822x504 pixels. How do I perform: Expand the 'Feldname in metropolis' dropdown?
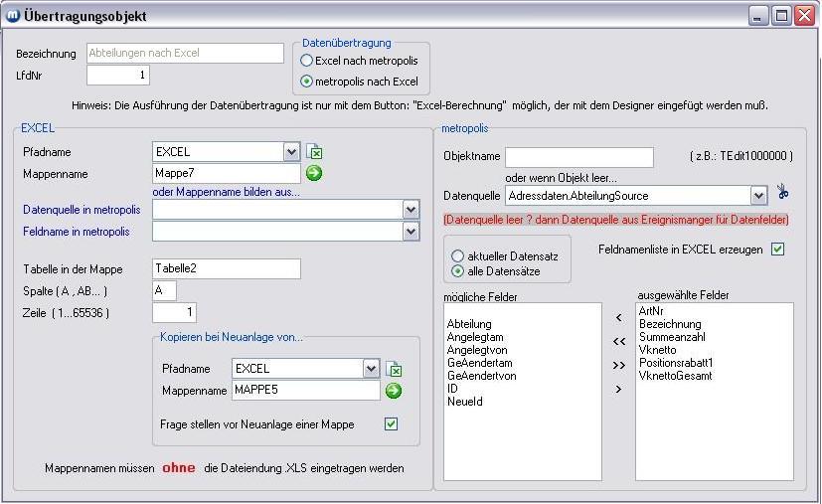point(411,232)
